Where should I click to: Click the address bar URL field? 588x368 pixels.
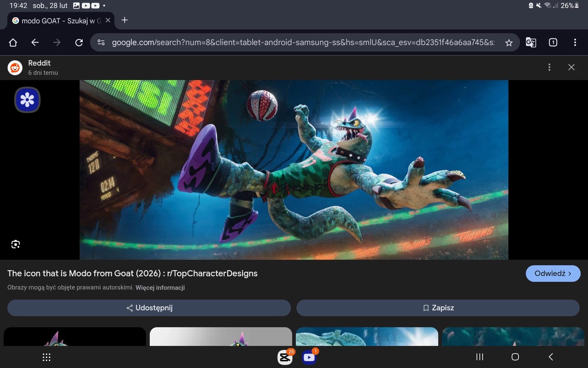(303, 42)
